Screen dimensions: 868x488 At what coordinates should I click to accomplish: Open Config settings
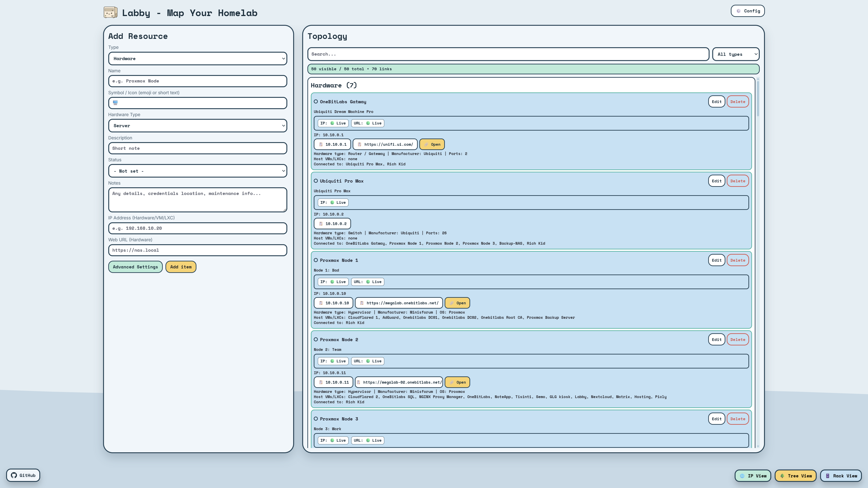click(x=747, y=11)
